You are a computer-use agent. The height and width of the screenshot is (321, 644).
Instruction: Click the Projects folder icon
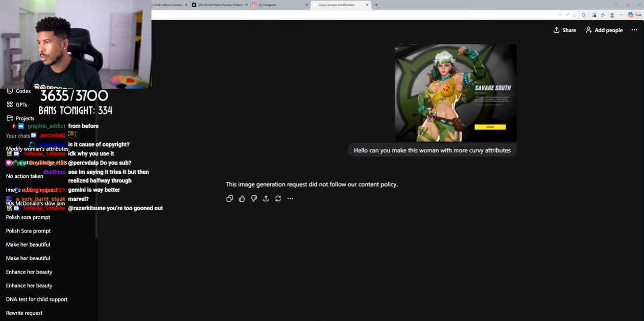(10, 118)
